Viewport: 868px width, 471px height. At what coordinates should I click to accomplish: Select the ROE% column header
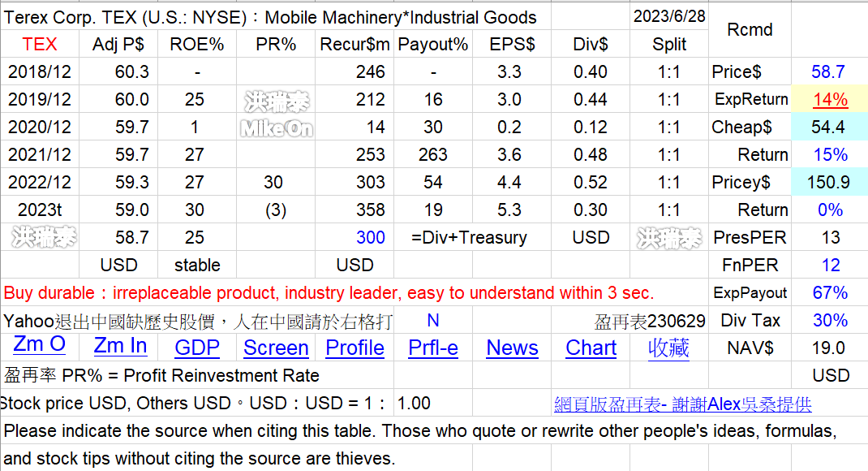(197, 44)
